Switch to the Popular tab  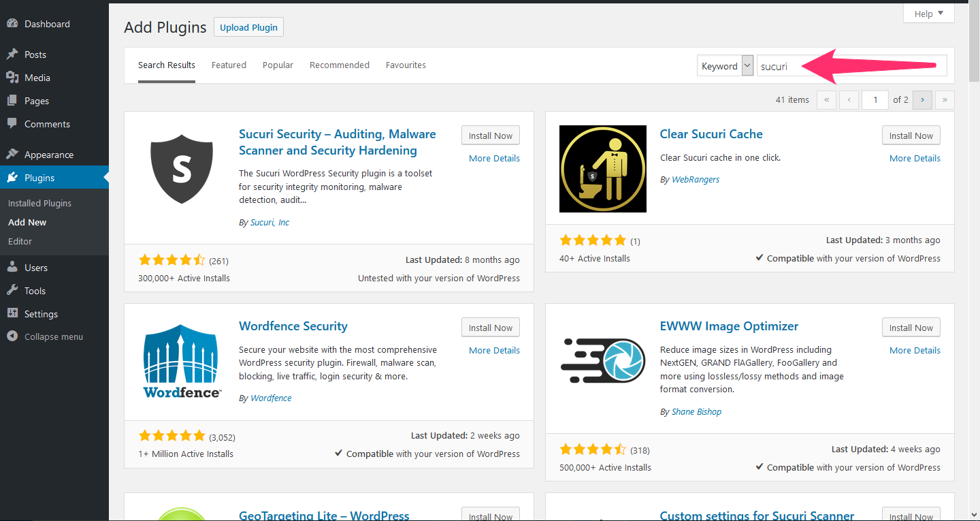click(x=278, y=65)
